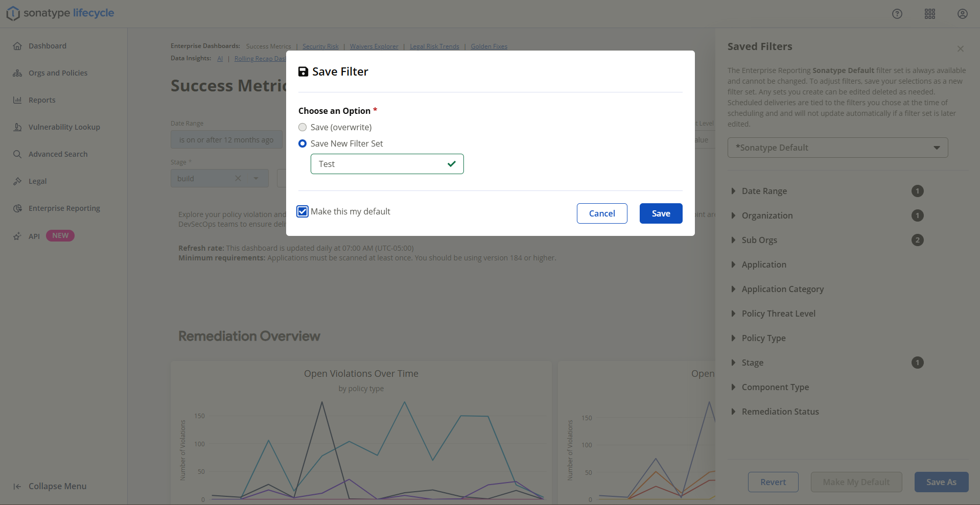The width and height of the screenshot is (980, 505).
Task: Click the Legal gavel icon
Action: click(x=17, y=181)
